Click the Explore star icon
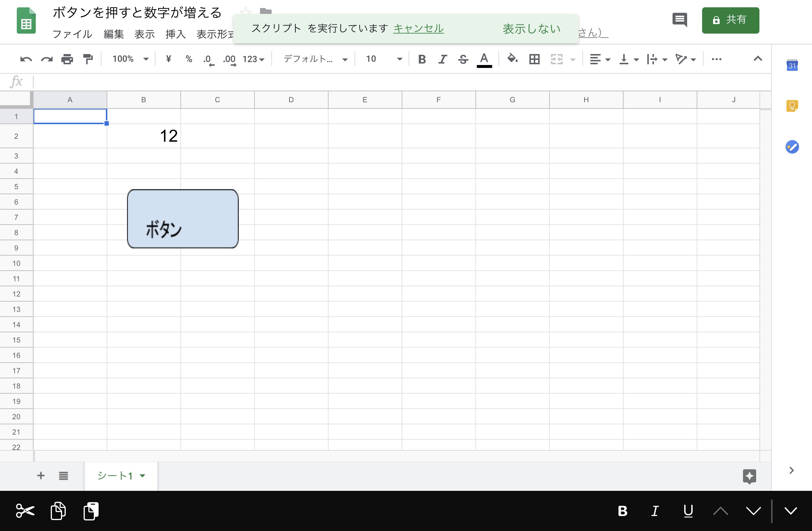Image resolution: width=812 pixels, height=531 pixels. (749, 476)
